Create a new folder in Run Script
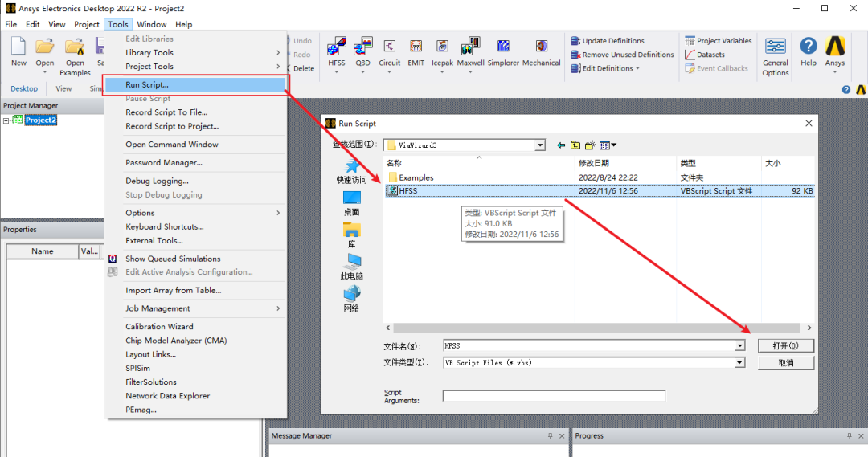 [590, 145]
